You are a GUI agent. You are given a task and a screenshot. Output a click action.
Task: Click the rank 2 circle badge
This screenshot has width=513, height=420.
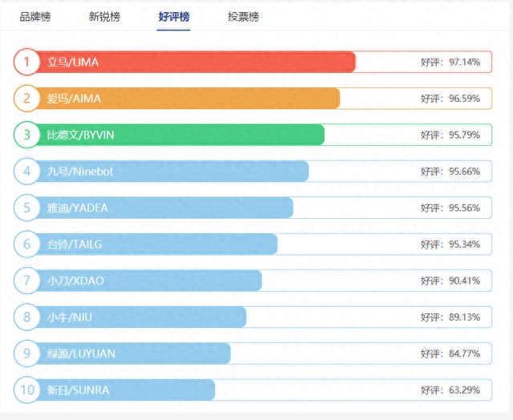26,98
